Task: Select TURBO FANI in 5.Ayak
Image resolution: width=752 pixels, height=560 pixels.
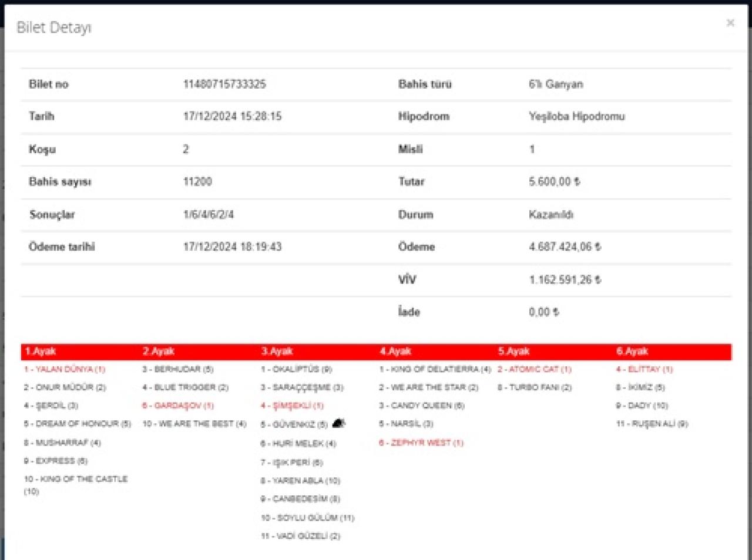Action: coord(535,387)
